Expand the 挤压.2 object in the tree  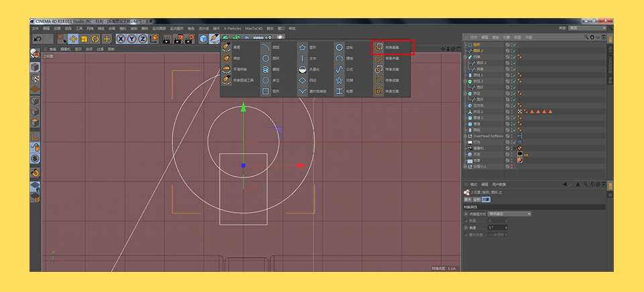466,81
